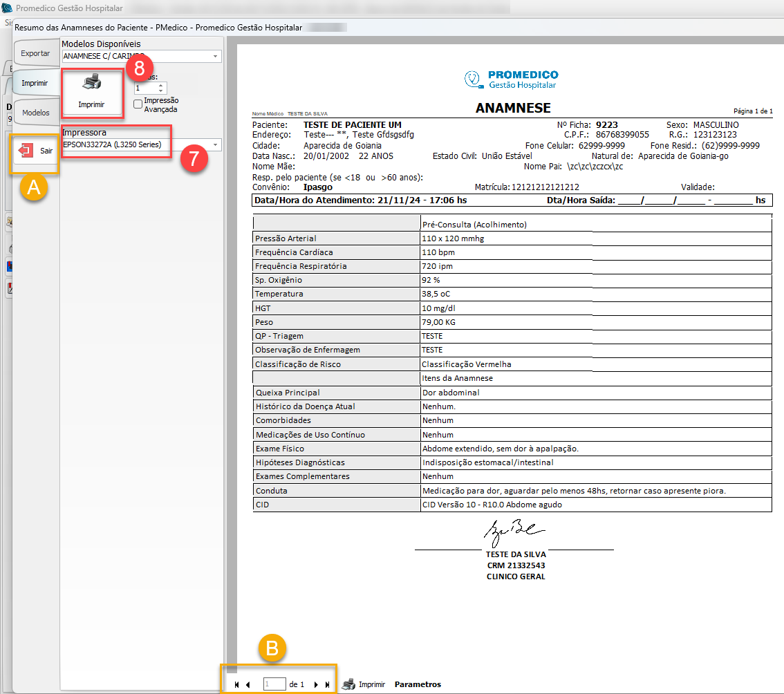The image size is (784, 694).
Task: Click the Sp. Oxigênio row label
Action: [x=279, y=280]
